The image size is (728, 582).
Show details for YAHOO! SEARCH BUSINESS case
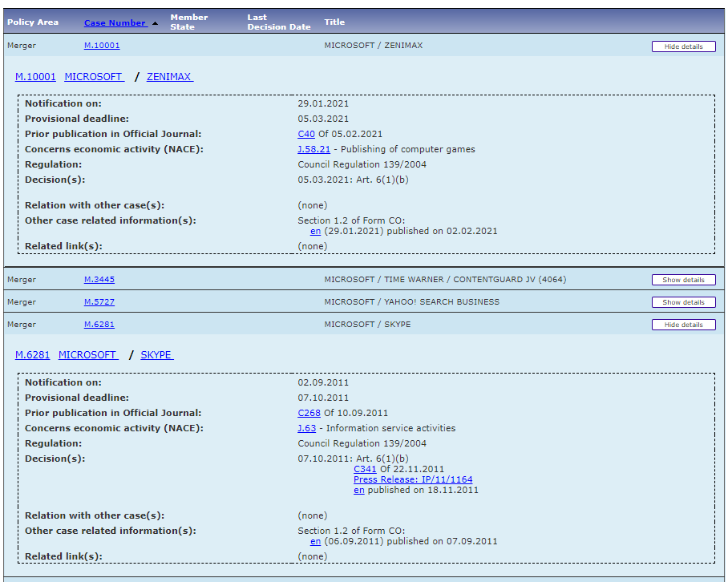coord(683,302)
